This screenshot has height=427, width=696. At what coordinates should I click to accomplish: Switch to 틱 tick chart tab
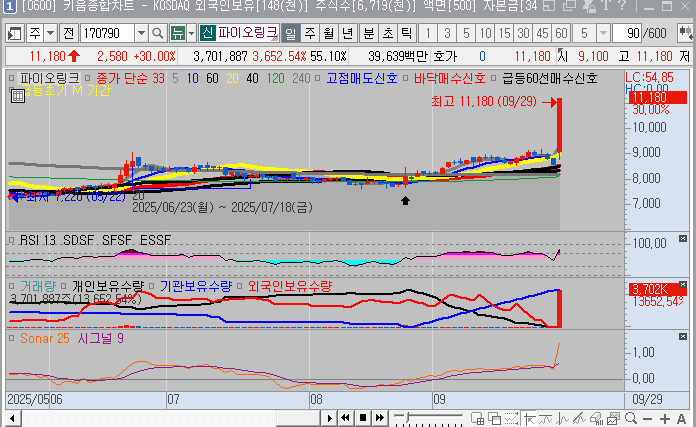(x=406, y=33)
